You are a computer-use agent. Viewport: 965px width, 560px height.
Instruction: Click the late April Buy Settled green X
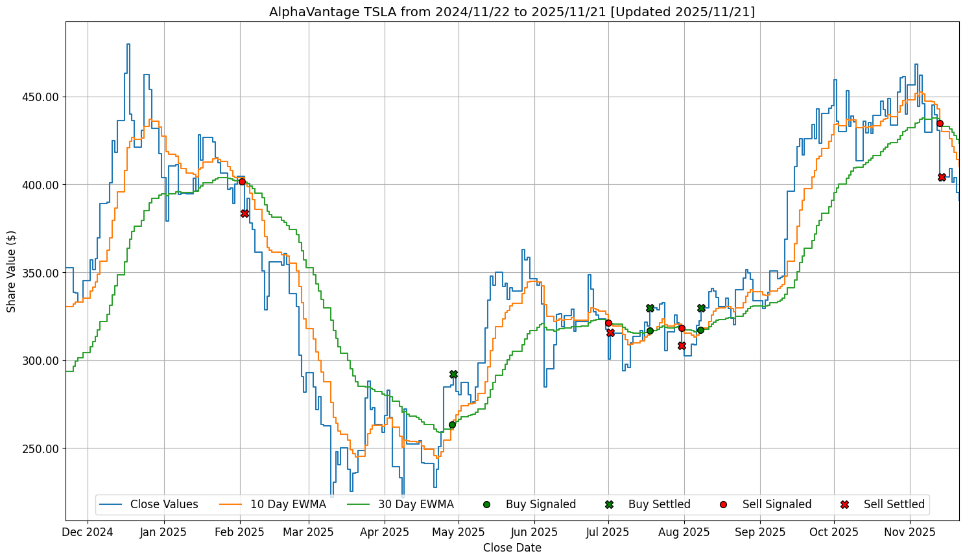[453, 374]
